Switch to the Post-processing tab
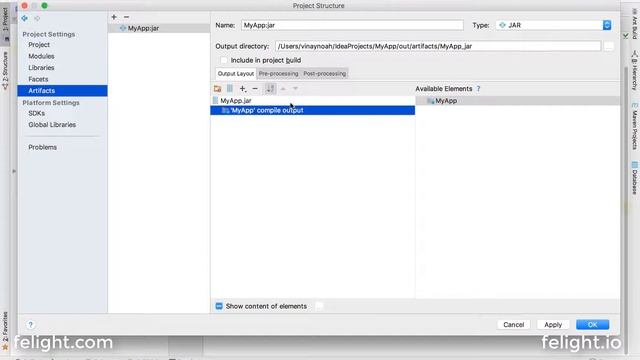The height and width of the screenshot is (360, 640). pos(324,74)
